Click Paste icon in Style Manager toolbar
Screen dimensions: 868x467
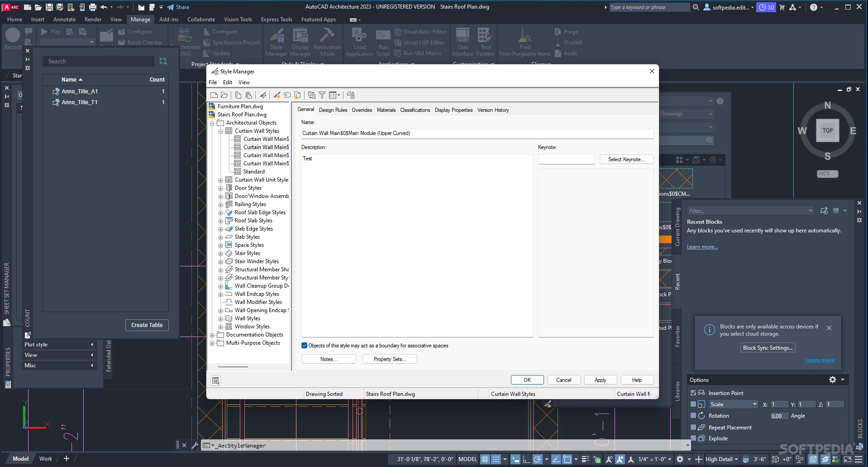click(248, 95)
